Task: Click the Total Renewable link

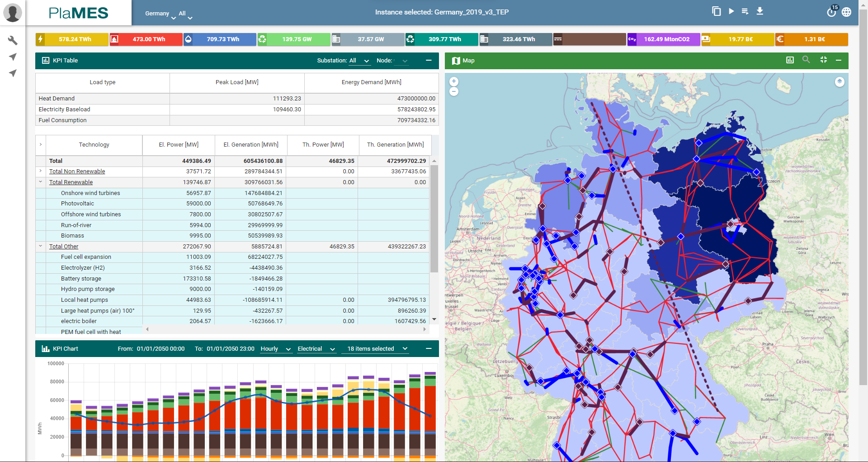Action: (71, 182)
